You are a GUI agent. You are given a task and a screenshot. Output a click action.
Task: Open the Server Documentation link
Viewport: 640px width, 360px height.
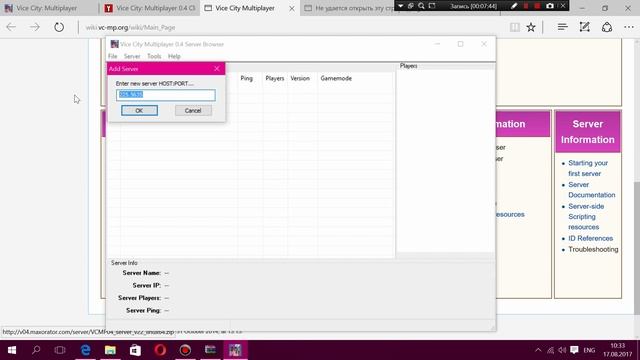click(x=591, y=190)
